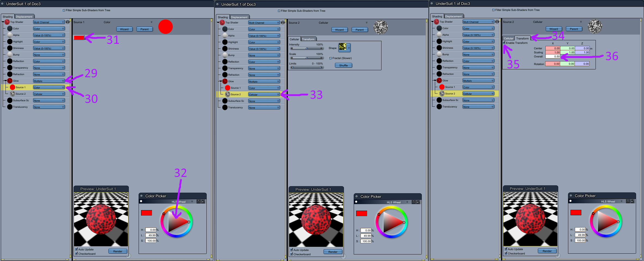Image resolution: width=644 pixels, height=261 pixels.
Task: Click Render in the Source 1 window preview
Action: click(x=118, y=251)
